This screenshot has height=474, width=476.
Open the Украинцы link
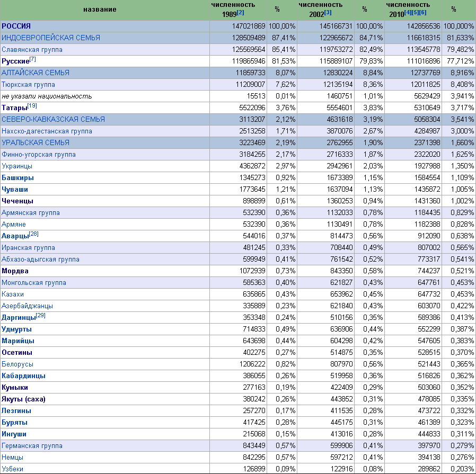click(x=16, y=166)
